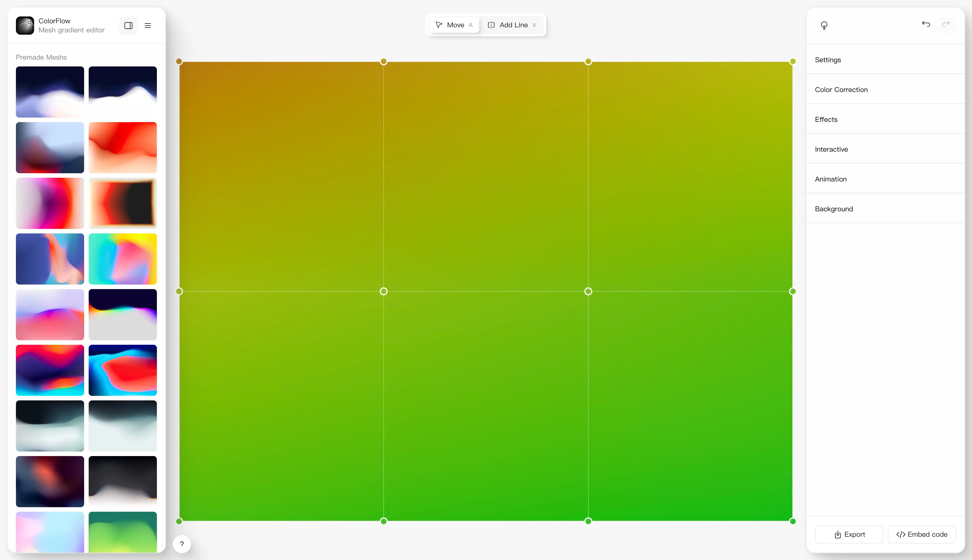Toggle the sidebar panel layout icon
Screen dimensions: 972x560
click(128, 26)
